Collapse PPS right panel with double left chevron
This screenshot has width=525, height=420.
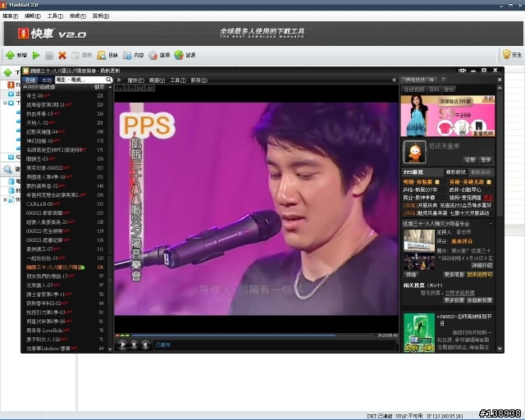394,80
